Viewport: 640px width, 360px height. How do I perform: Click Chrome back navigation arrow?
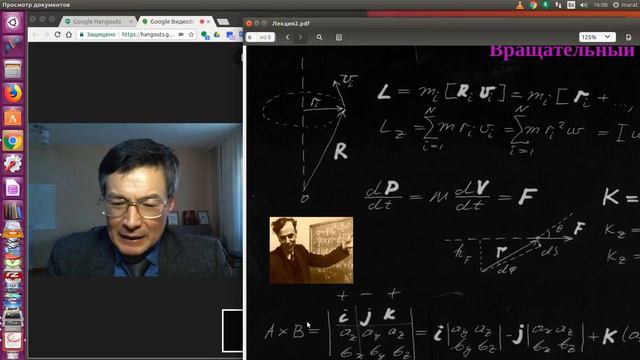tap(35, 35)
